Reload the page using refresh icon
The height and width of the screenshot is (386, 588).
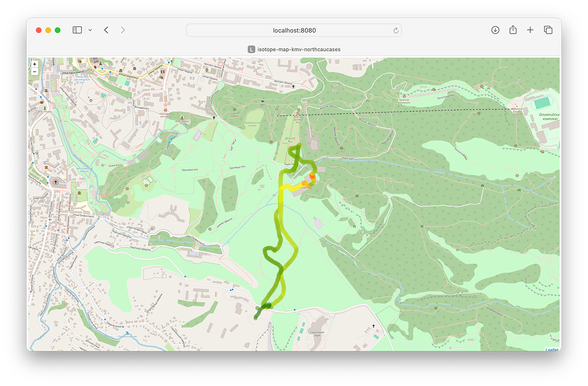396,30
